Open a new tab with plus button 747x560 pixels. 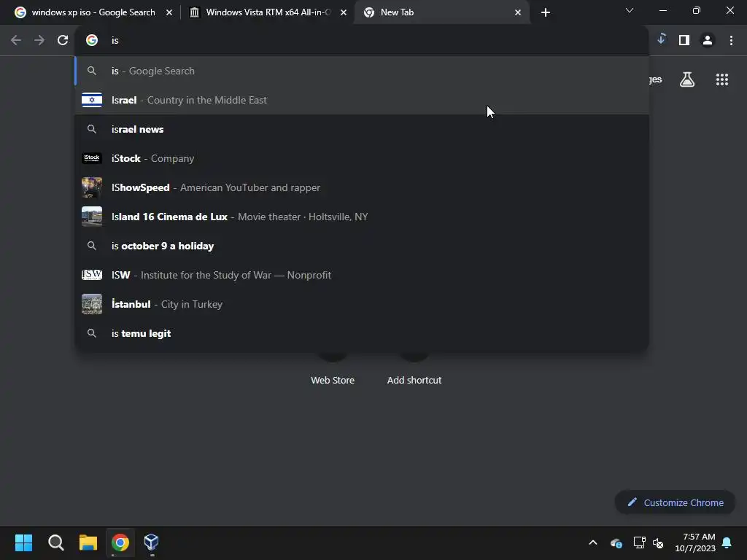pos(546,12)
